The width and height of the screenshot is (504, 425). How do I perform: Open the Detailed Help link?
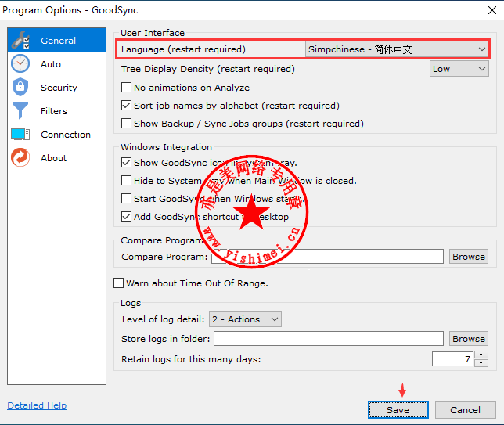[x=37, y=405]
